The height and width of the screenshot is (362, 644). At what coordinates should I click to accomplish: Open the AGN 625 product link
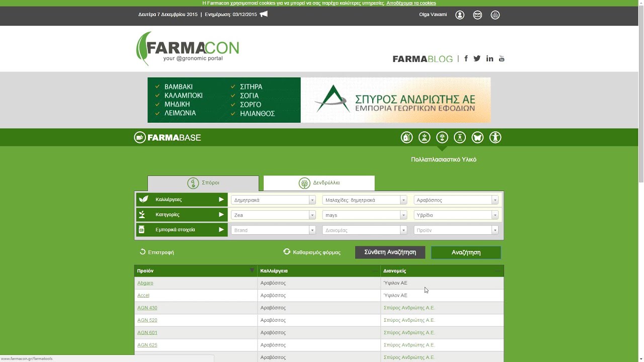coord(147,345)
